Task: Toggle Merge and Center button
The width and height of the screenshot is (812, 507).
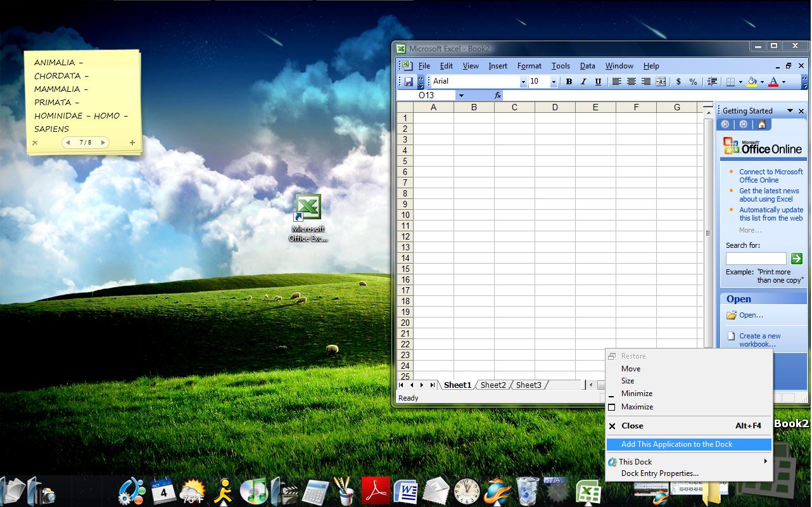Action: [x=661, y=82]
